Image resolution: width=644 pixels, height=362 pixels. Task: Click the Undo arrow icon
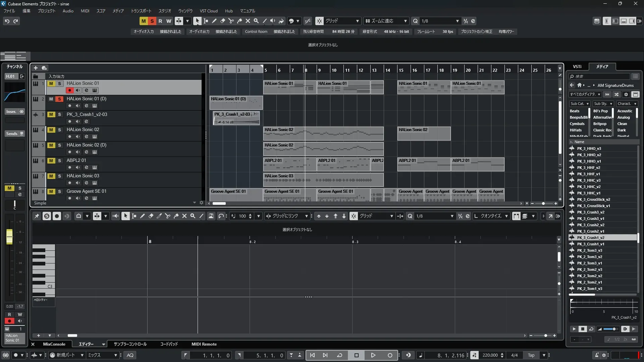coord(7,21)
